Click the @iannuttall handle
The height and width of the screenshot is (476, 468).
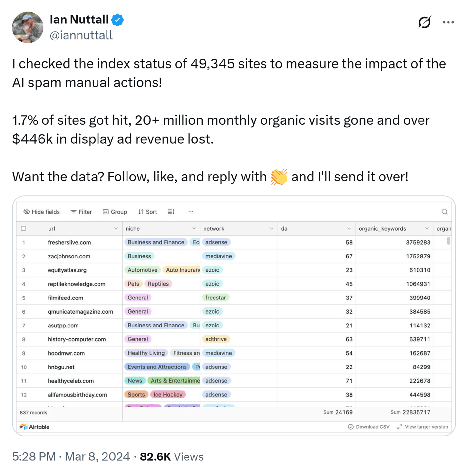81,35
